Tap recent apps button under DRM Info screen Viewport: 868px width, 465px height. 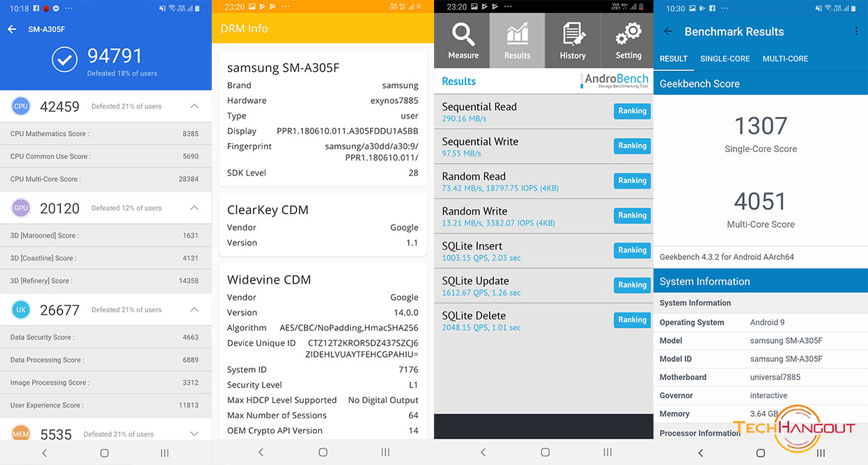tap(385, 452)
